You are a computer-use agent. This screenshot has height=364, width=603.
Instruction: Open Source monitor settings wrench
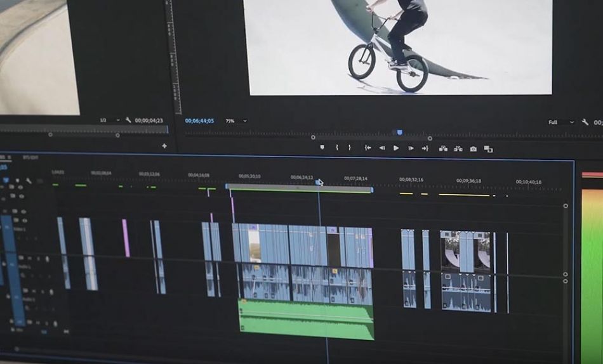coord(128,120)
